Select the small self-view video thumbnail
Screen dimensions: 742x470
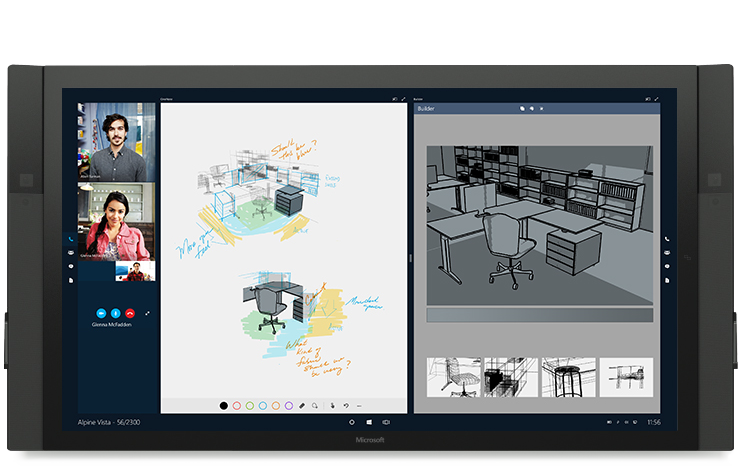tap(135, 270)
